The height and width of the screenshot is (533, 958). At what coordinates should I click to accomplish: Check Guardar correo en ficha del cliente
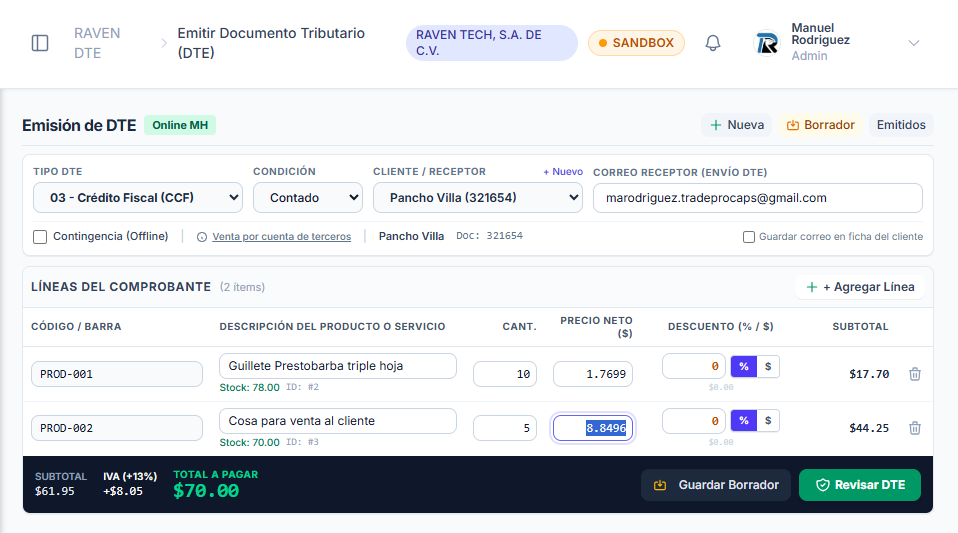pos(748,237)
